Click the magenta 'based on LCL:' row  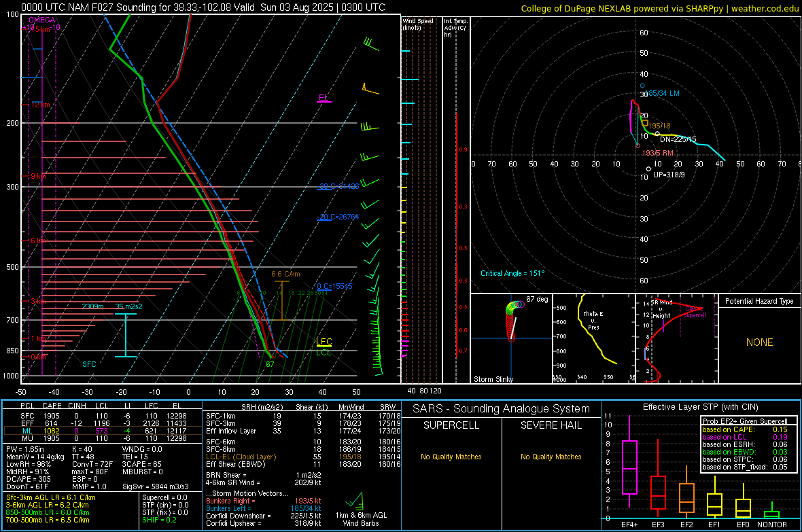click(x=745, y=437)
